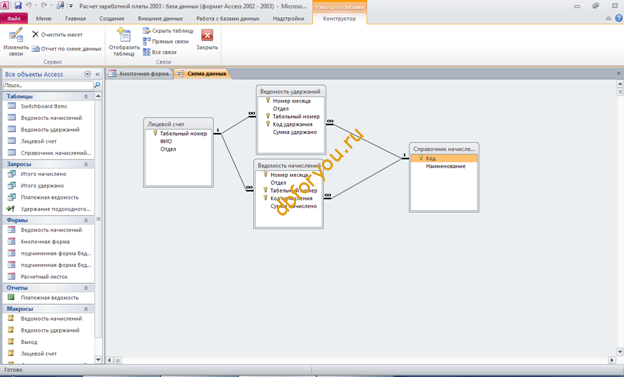Collapse the Формы group
This screenshot has height=377, width=624.
coord(86,220)
